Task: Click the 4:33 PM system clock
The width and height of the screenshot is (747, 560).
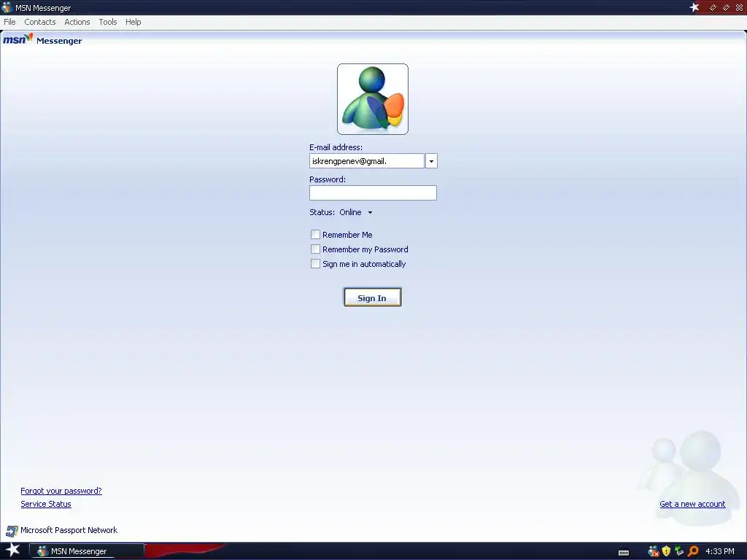Action: coord(720,551)
